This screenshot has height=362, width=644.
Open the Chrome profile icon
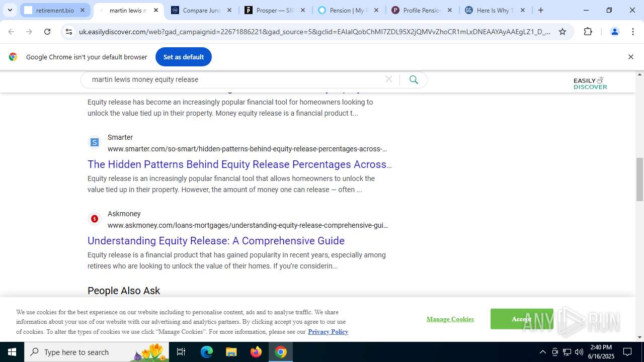point(614,32)
